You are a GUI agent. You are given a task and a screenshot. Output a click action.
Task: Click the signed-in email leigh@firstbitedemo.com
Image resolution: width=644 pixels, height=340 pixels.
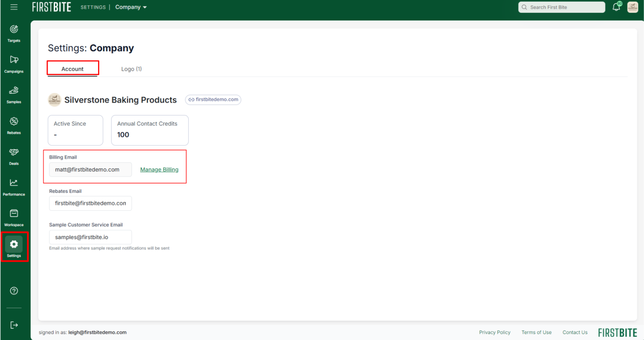point(97,332)
